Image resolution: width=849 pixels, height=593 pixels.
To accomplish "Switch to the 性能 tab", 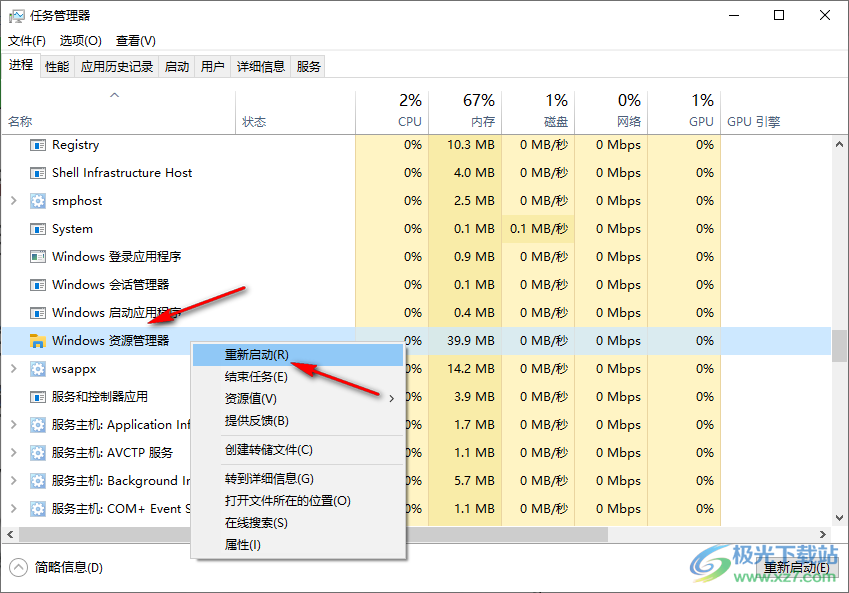I will [x=57, y=67].
